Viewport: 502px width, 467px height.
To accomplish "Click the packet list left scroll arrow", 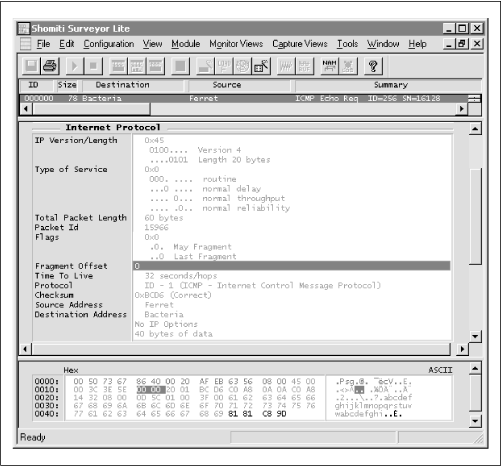I will pyautogui.click(x=26, y=109).
